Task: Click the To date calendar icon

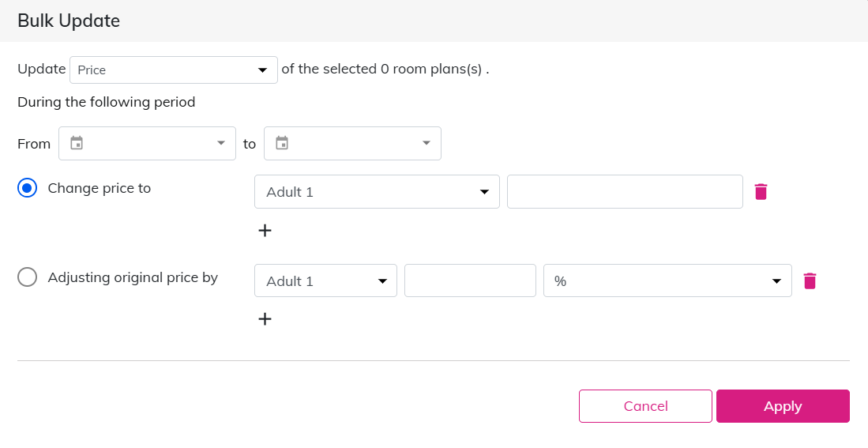Action: pyautogui.click(x=282, y=143)
